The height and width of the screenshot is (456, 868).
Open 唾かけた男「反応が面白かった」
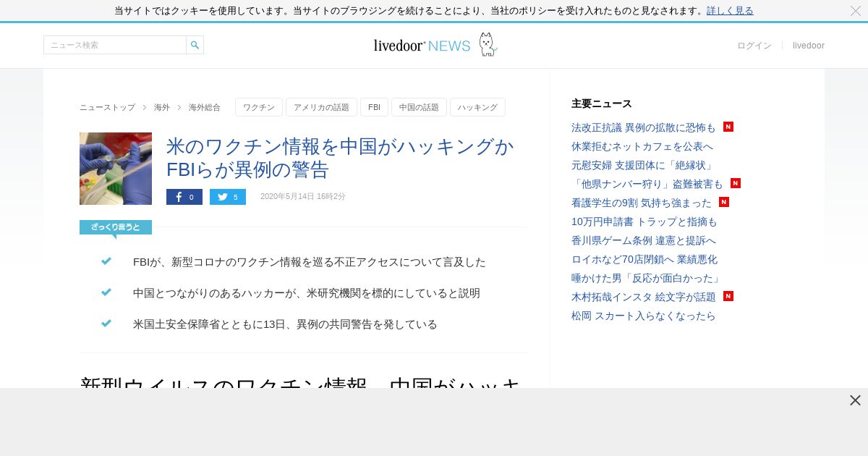point(646,278)
